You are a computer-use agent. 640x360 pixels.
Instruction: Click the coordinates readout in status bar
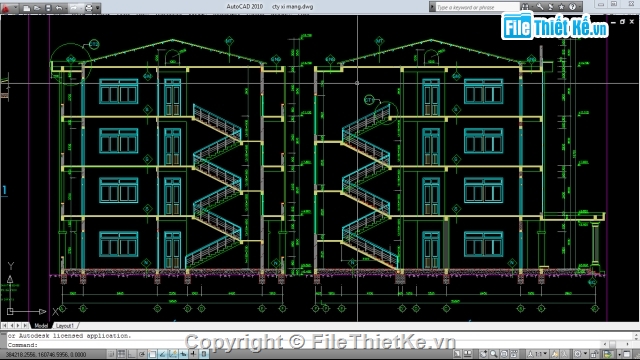46,354
